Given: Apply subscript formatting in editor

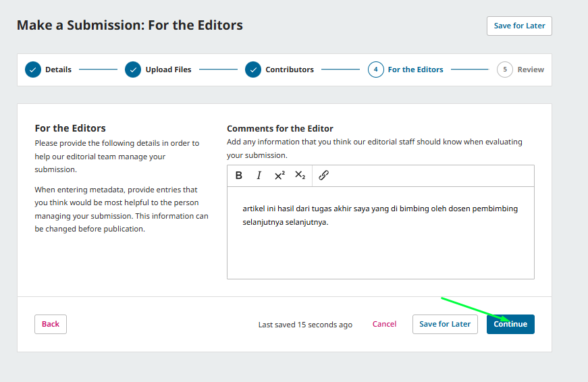Looking at the screenshot, I should pyautogui.click(x=300, y=175).
